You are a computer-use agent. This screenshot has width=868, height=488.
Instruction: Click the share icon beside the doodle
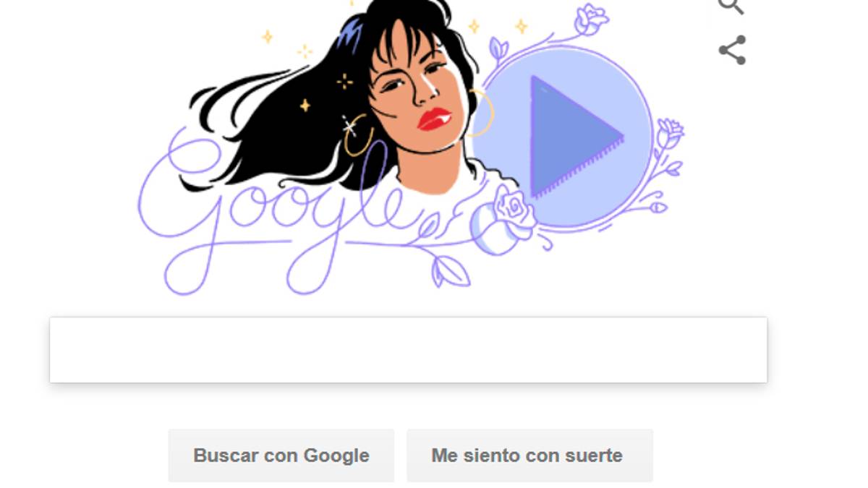(732, 50)
